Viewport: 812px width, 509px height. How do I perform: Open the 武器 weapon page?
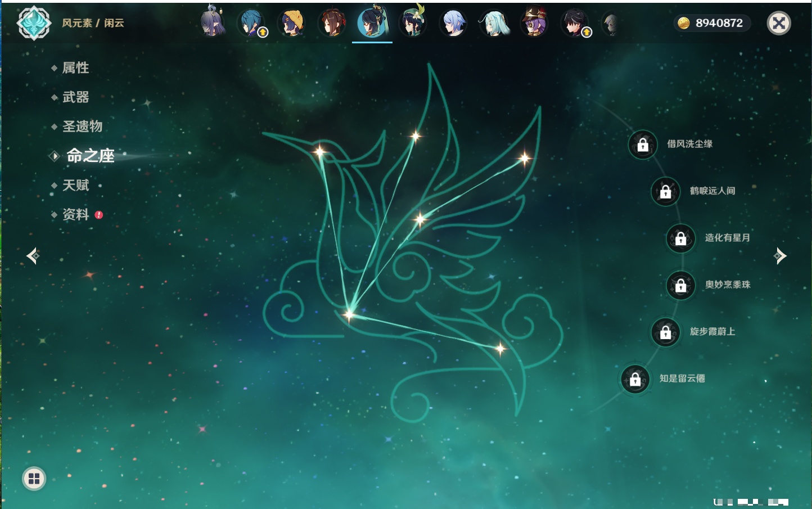pos(75,97)
